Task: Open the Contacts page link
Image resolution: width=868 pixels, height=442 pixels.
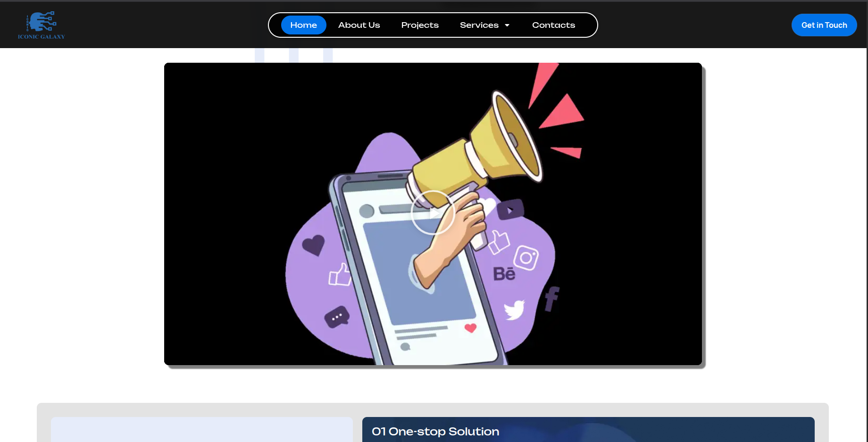Action: click(553, 25)
